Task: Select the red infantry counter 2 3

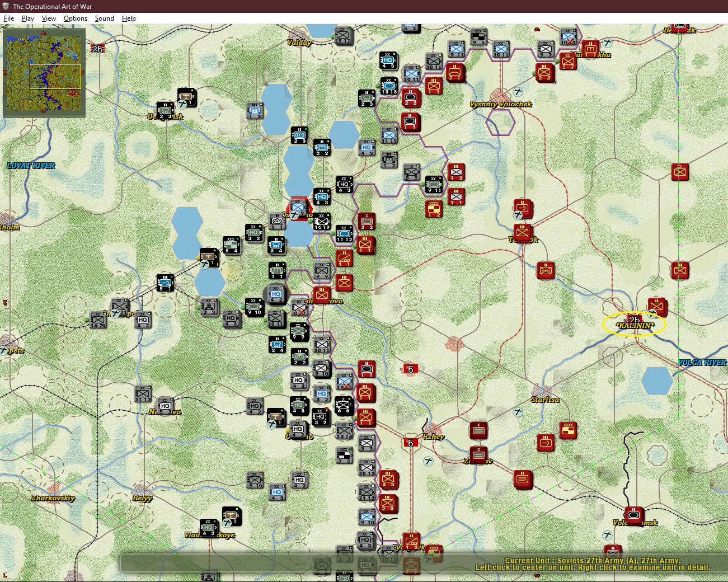Action: pyautogui.click(x=388, y=503)
